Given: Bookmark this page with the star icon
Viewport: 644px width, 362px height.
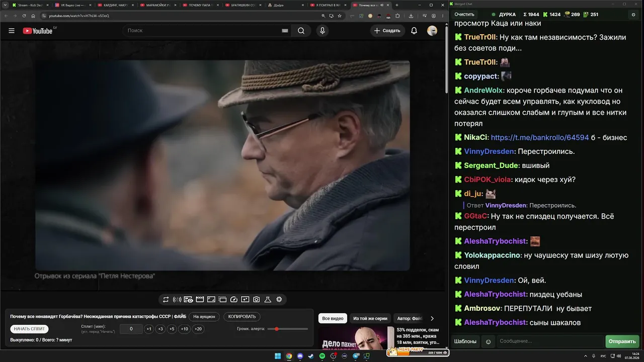Looking at the screenshot, I should tap(340, 16).
